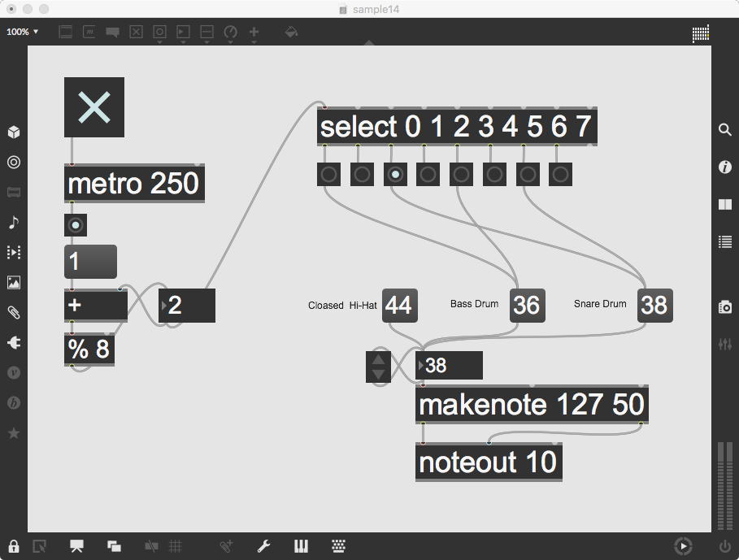This screenshot has width=739, height=560.
Task: Click the audio level meter at right edge
Action: coord(725,485)
